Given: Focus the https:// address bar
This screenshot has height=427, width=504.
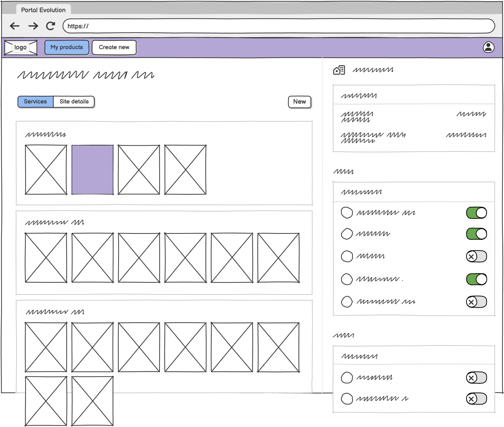Looking at the screenshot, I should click(x=278, y=26).
